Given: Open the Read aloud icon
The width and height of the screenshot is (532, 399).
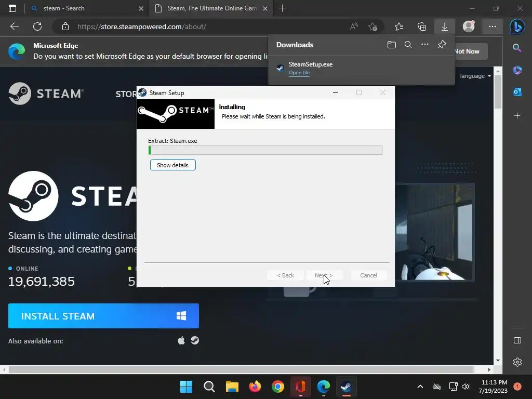Looking at the screenshot, I should click(354, 26).
